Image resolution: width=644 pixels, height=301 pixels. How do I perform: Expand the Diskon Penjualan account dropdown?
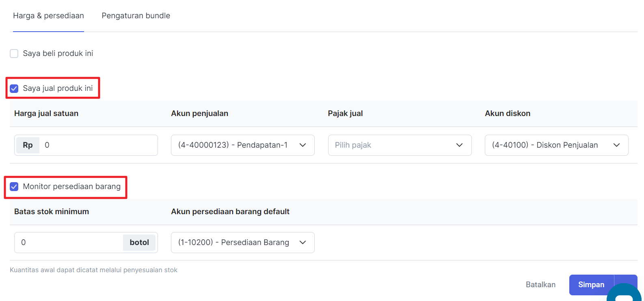pos(556,145)
